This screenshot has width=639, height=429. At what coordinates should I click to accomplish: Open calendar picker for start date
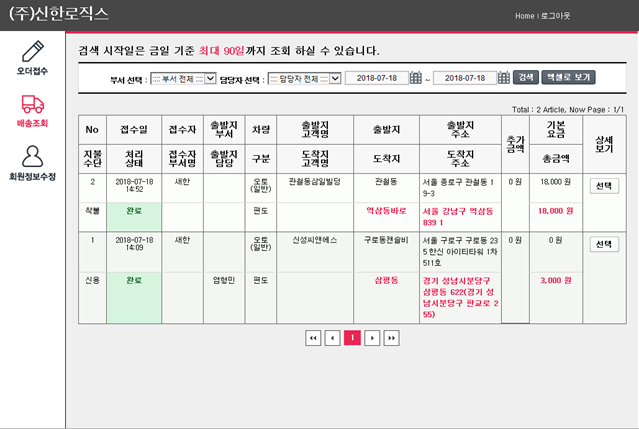[x=415, y=77]
